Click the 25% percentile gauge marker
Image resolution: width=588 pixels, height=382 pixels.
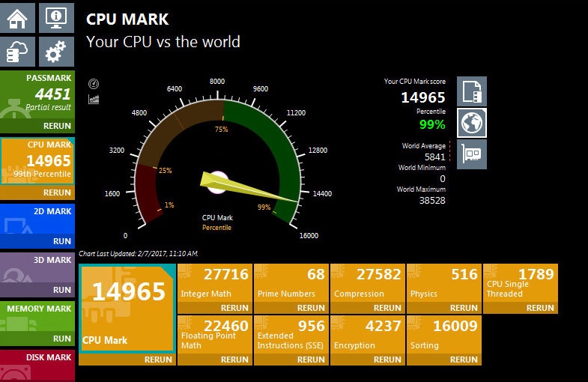pyautogui.click(x=166, y=171)
